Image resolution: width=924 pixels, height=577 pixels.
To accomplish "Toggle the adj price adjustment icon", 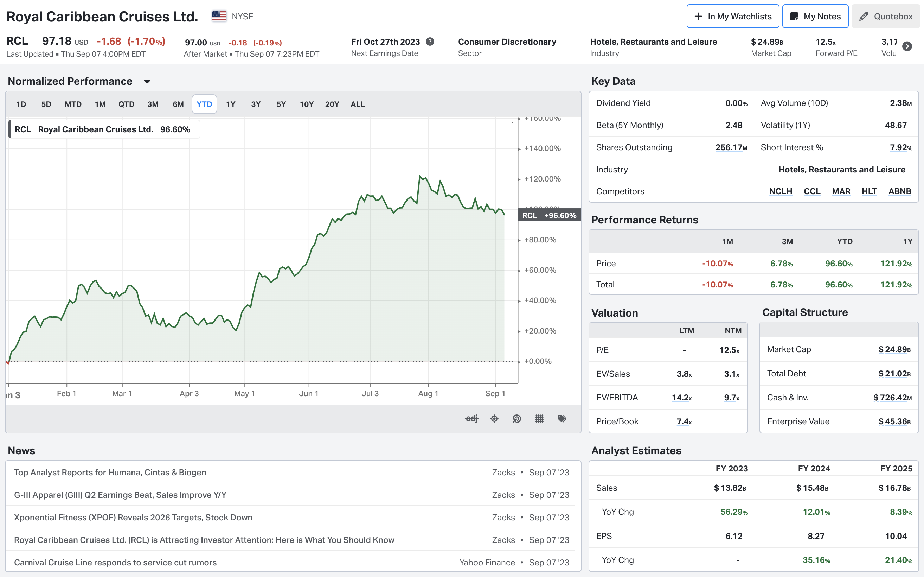I will pyautogui.click(x=472, y=419).
